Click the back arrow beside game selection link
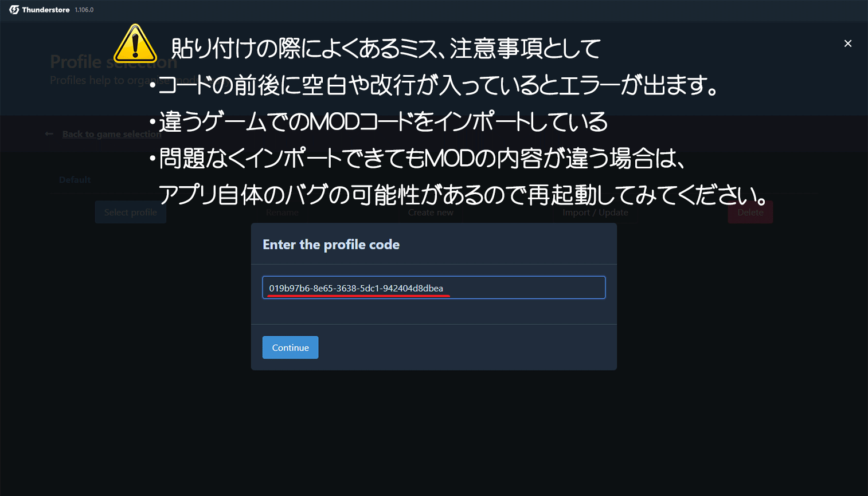This screenshot has height=496, width=868. point(49,134)
